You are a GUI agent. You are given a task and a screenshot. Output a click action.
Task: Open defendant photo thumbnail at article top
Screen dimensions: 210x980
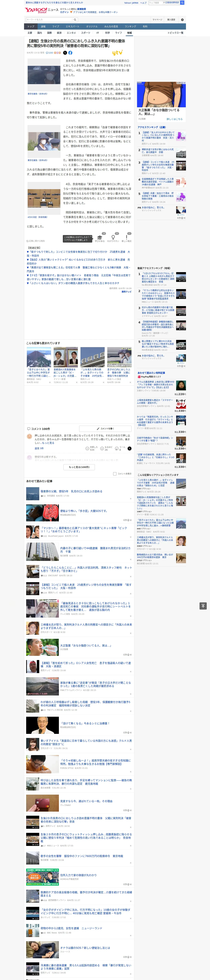[x=44, y=75]
